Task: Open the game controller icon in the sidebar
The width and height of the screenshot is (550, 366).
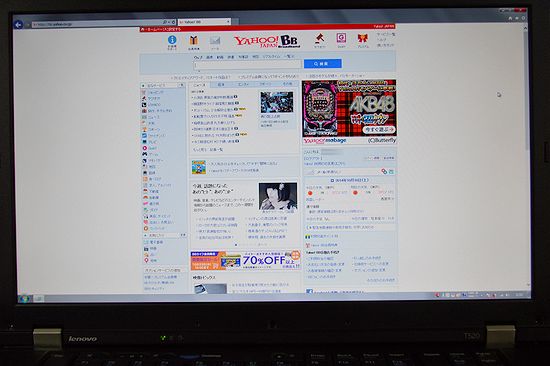Action: point(145,154)
